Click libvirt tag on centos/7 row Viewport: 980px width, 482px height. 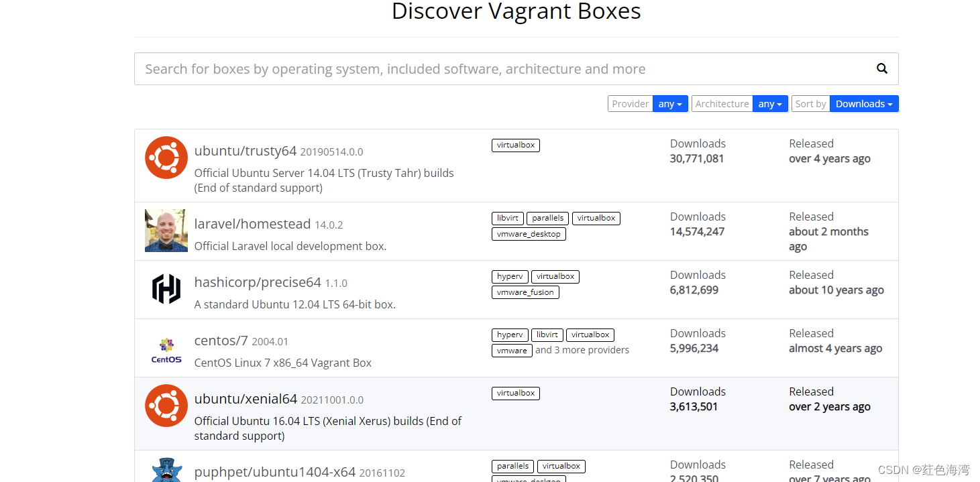point(547,335)
